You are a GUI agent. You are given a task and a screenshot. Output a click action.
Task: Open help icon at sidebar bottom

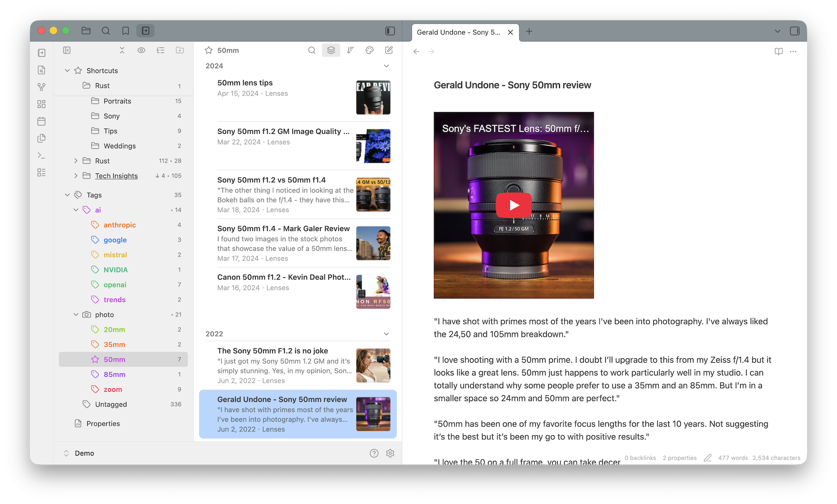pos(374,453)
